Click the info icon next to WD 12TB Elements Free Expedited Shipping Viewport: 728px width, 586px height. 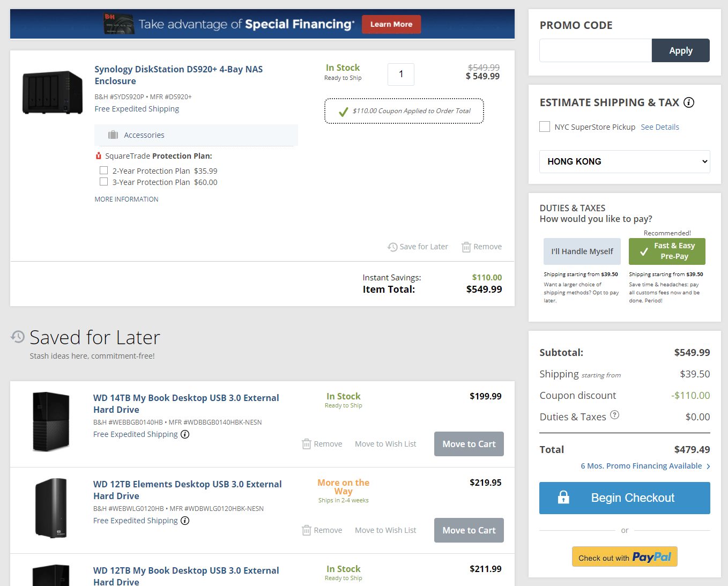(x=185, y=521)
